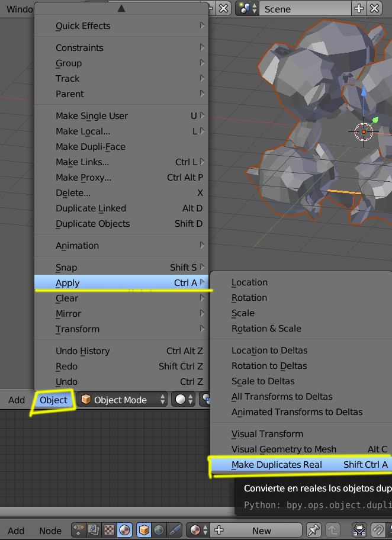
Task: Open Undo History
Action: (x=121, y=351)
